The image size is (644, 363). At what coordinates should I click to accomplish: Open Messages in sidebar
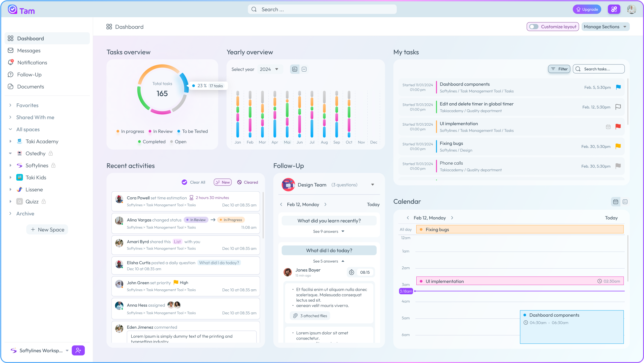coord(29,50)
